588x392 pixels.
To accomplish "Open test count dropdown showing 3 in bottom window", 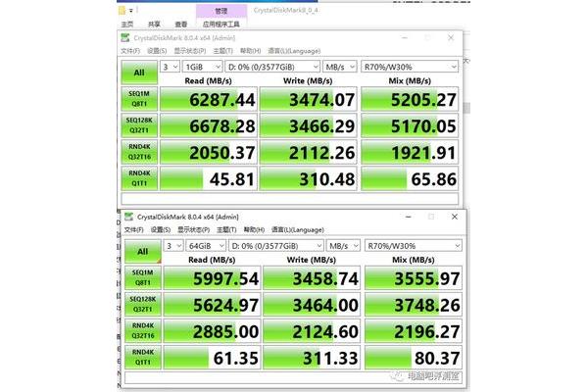I will click(173, 246).
